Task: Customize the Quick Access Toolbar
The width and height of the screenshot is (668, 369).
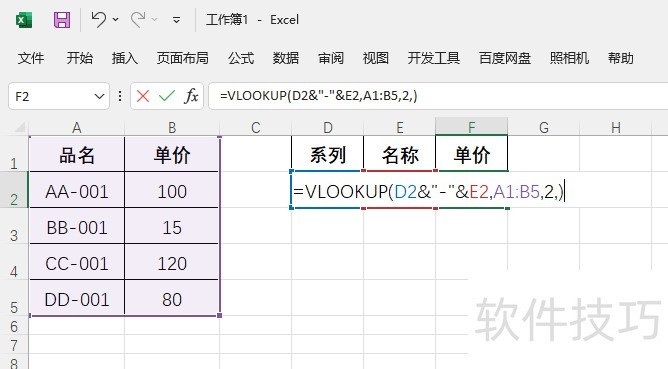Action: click(x=176, y=20)
